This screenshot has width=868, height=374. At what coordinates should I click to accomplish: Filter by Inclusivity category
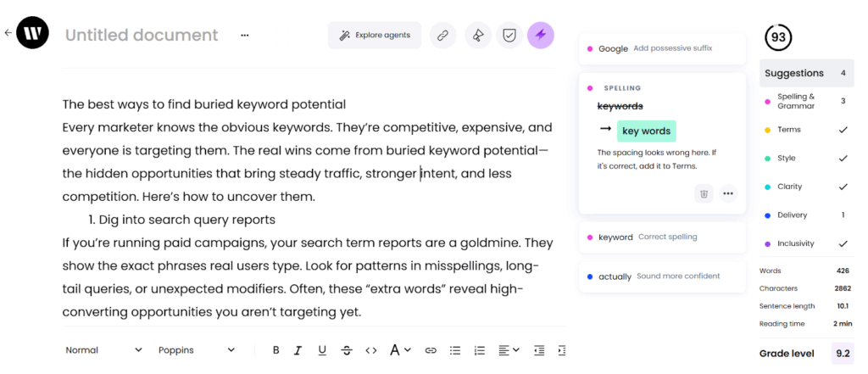click(807, 243)
